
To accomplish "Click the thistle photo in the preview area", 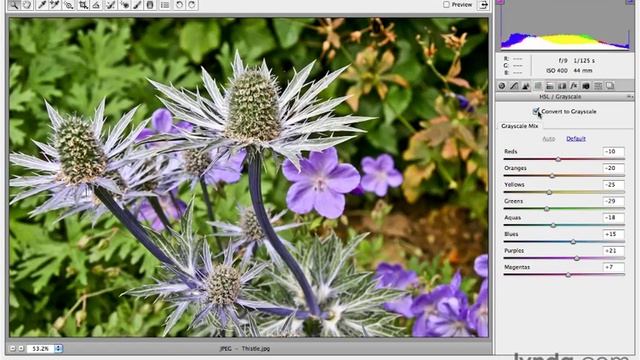I will point(249,177).
